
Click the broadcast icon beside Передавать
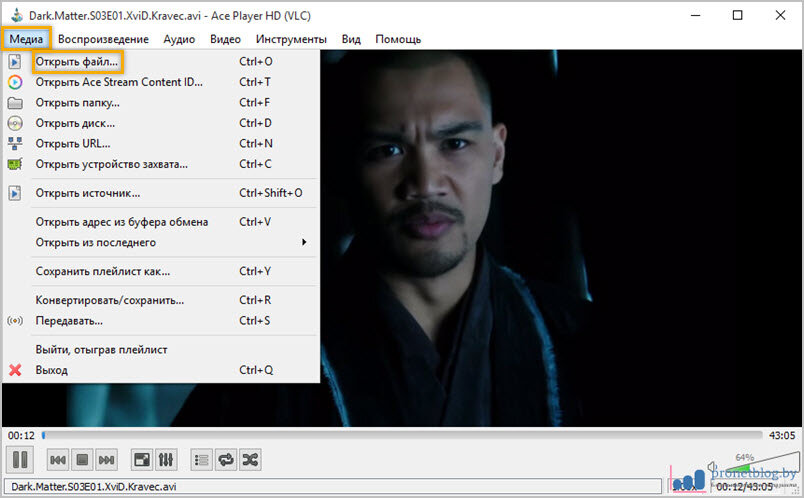pyautogui.click(x=15, y=321)
